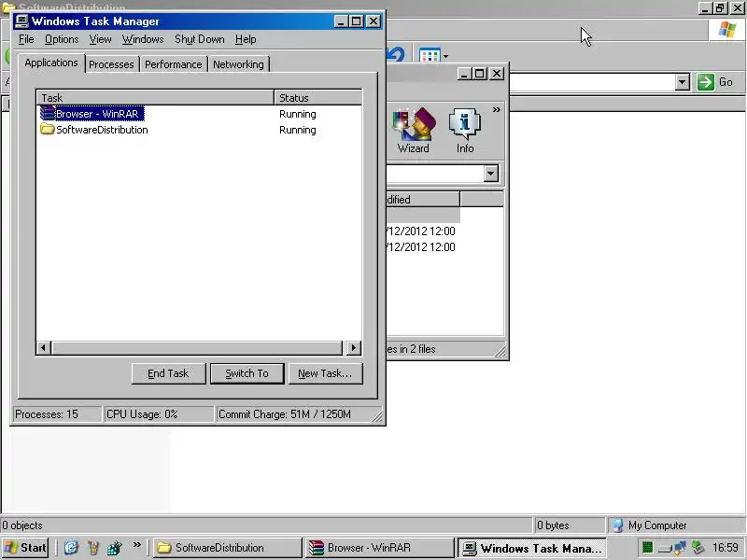Click the task list left scroll arrow

44,347
